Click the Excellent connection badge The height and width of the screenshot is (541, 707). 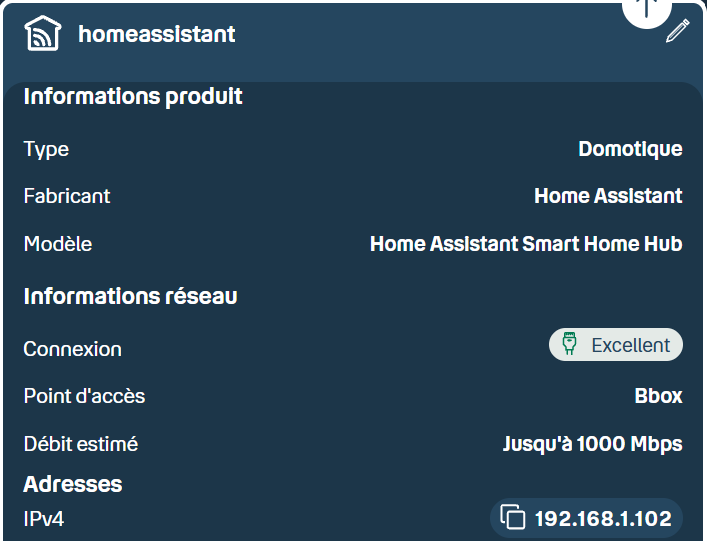pos(616,344)
